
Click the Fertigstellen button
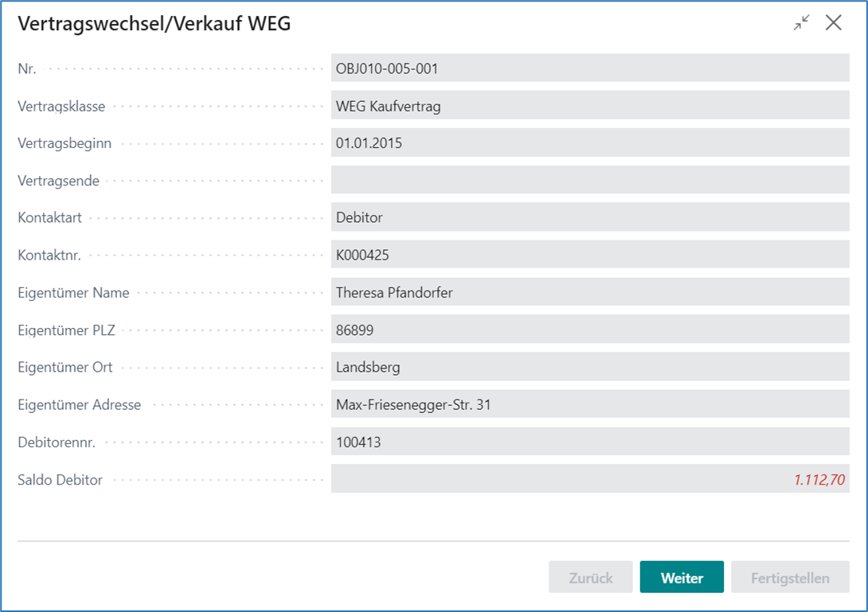click(x=789, y=578)
